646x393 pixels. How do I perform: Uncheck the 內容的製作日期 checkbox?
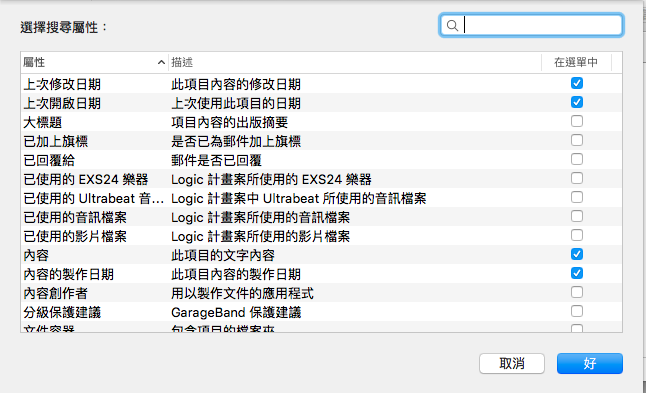577,273
